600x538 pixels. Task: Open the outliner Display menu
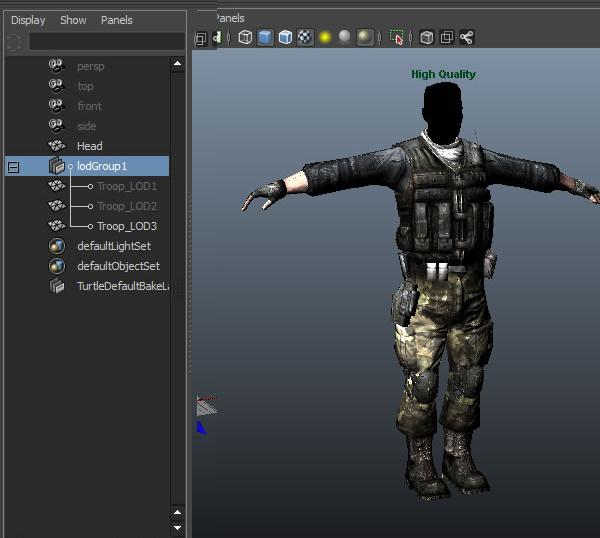coord(28,20)
